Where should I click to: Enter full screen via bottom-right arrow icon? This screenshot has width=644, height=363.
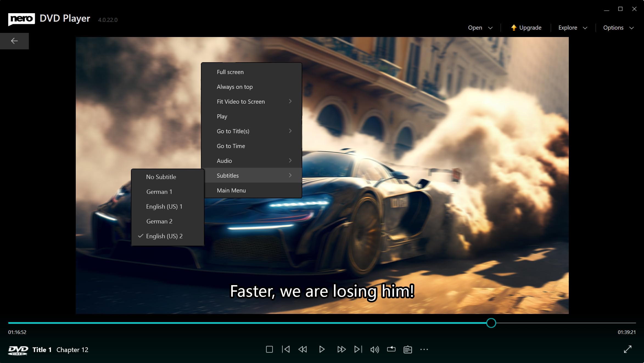click(x=628, y=349)
